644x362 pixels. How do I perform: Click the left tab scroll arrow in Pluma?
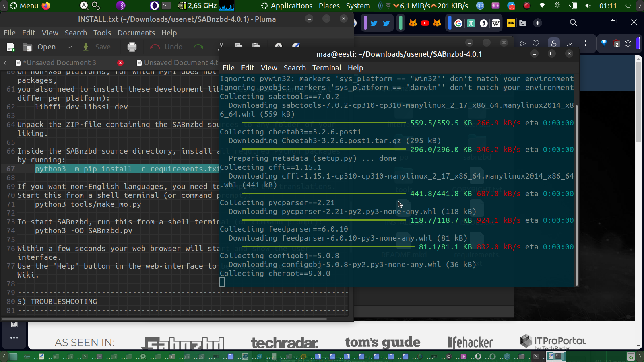click(x=5, y=63)
